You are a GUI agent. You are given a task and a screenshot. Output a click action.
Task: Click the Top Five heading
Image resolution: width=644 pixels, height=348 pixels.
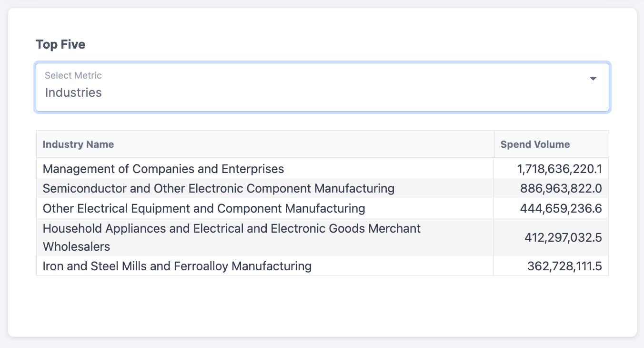click(60, 45)
